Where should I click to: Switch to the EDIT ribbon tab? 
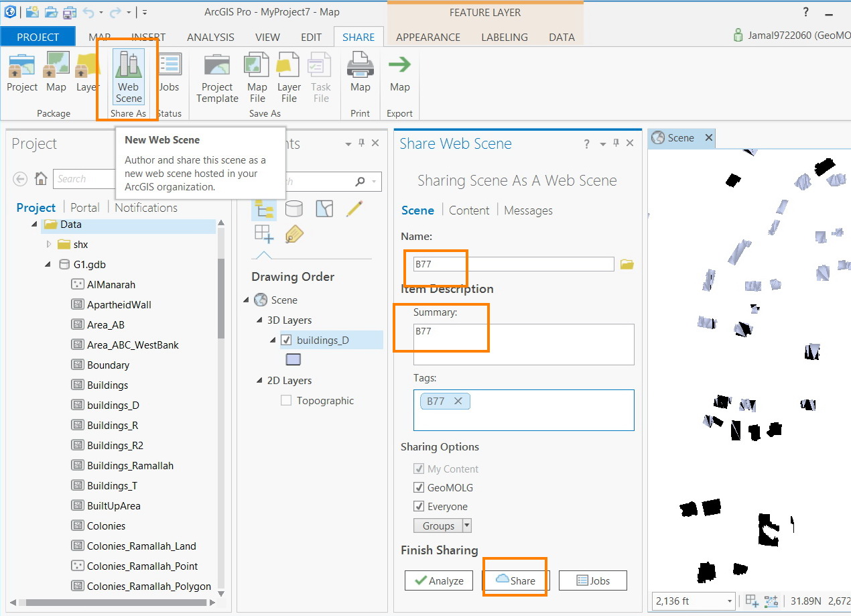click(x=311, y=38)
